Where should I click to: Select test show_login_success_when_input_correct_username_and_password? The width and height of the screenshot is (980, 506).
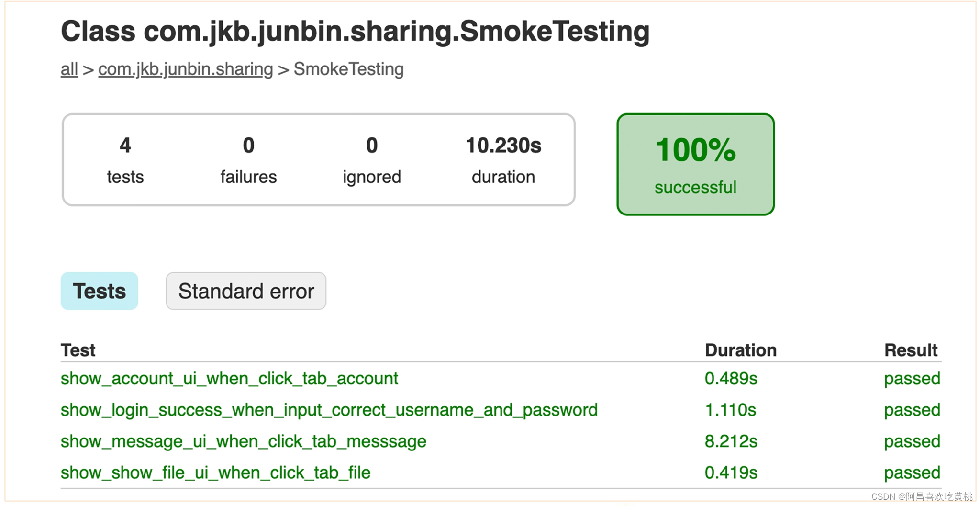tap(329, 410)
